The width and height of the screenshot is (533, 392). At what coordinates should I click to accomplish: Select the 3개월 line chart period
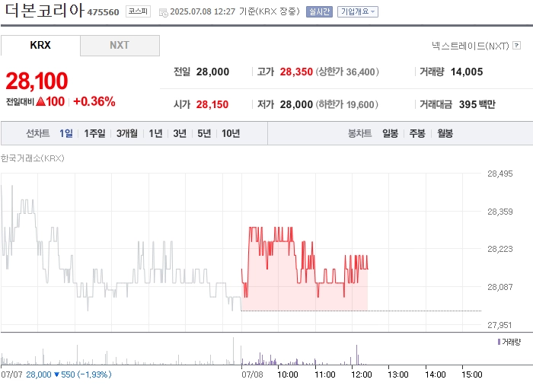[x=127, y=133]
